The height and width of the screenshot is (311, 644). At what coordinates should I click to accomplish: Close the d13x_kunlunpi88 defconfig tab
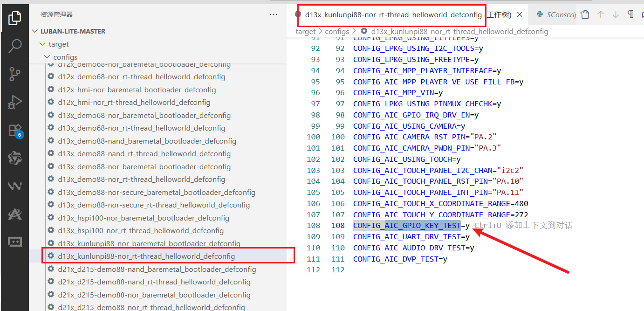tap(520, 14)
